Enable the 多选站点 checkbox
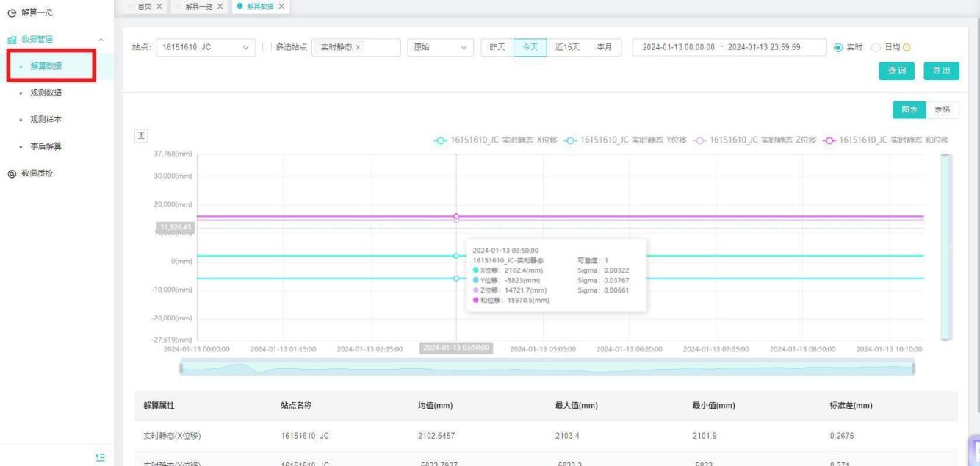 267,47
